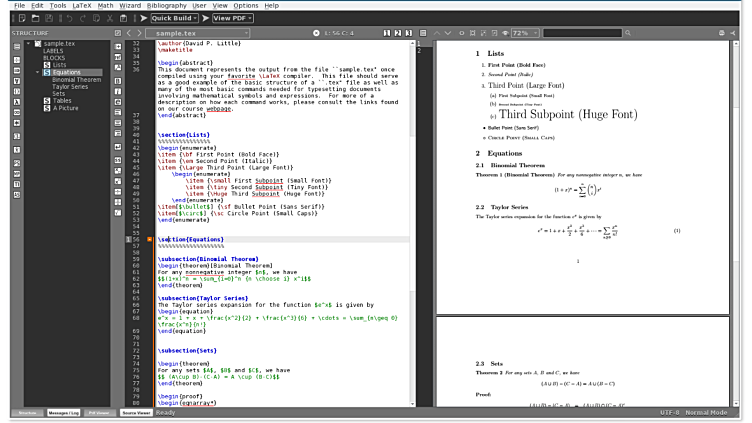Toggle the Structure panel button
This screenshot has height=423, width=752.
[x=26, y=412]
